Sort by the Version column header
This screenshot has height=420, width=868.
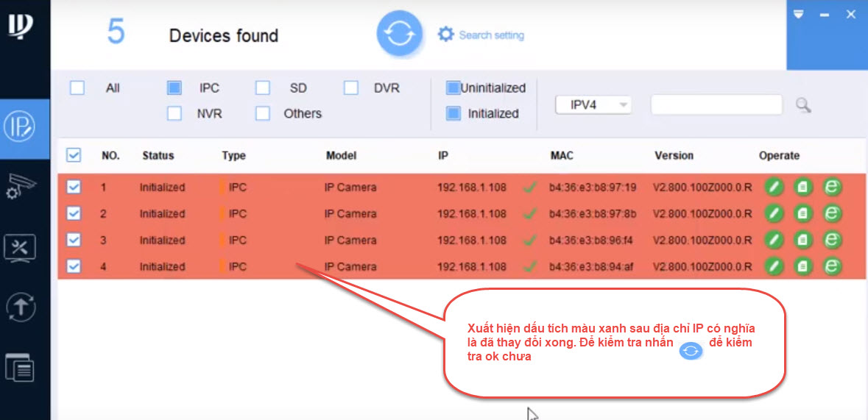pyautogui.click(x=674, y=156)
